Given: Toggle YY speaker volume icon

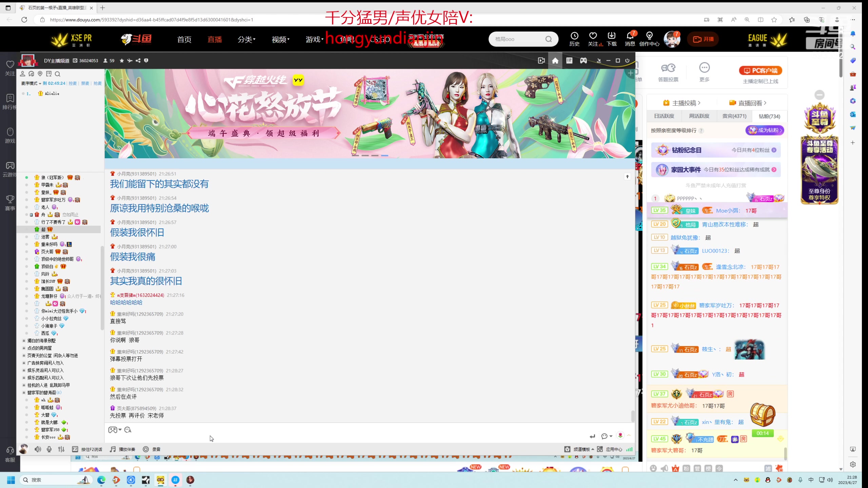Looking at the screenshot, I should point(38,449).
